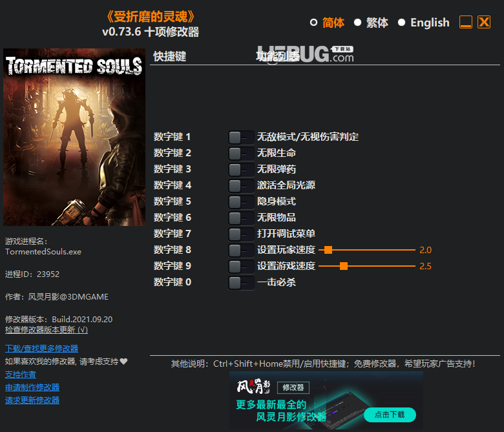This screenshot has width=504, height=432.
Task: Click 无限弹药 option label
Action: [x=276, y=169]
